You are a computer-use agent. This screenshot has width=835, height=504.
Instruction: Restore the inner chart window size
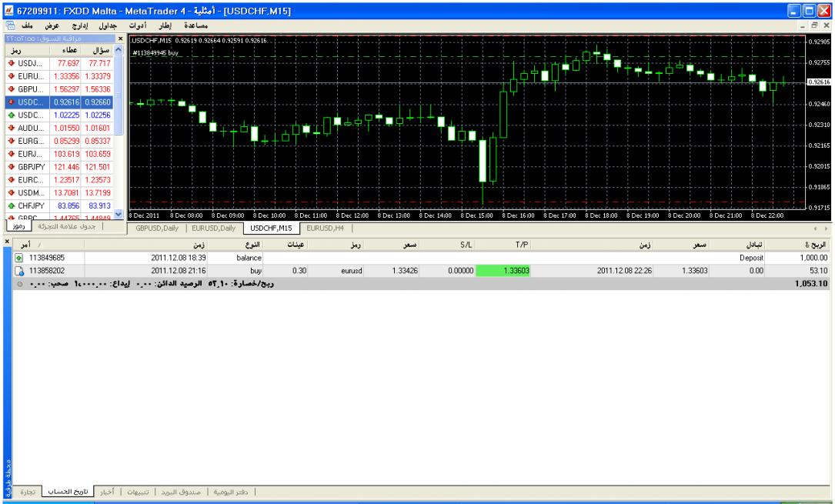coord(814,26)
